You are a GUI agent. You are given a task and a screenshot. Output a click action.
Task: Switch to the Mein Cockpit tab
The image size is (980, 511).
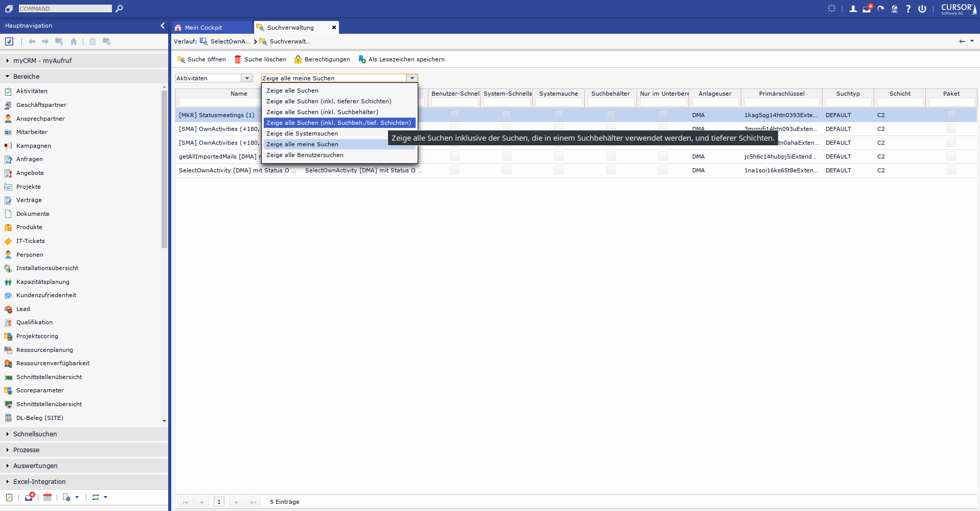click(x=203, y=28)
